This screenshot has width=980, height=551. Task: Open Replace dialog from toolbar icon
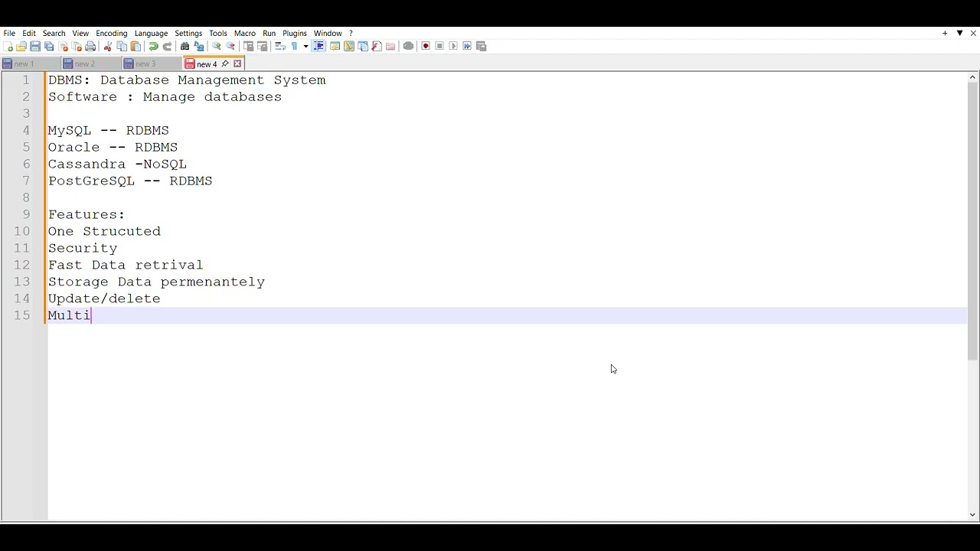pyautogui.click(x=199, y=46)
